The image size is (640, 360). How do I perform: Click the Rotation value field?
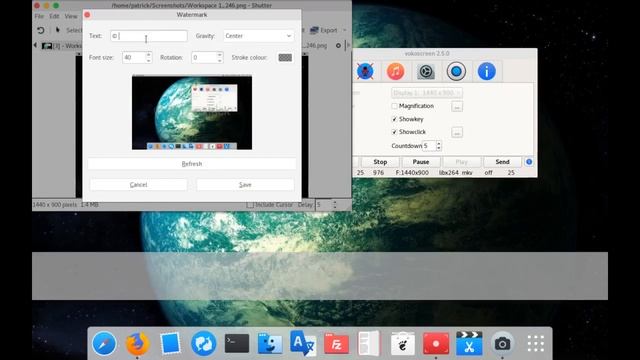pos(204,58)
